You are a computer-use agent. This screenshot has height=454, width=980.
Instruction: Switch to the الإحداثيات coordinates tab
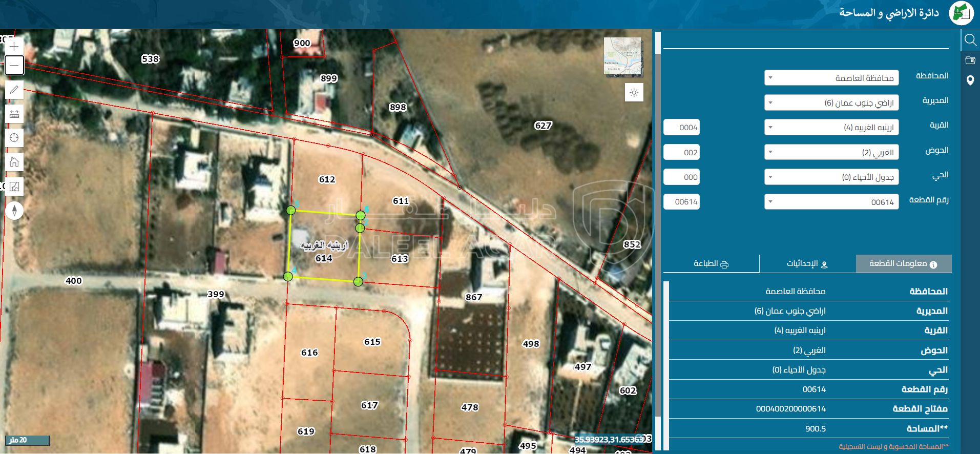point(807,264)
